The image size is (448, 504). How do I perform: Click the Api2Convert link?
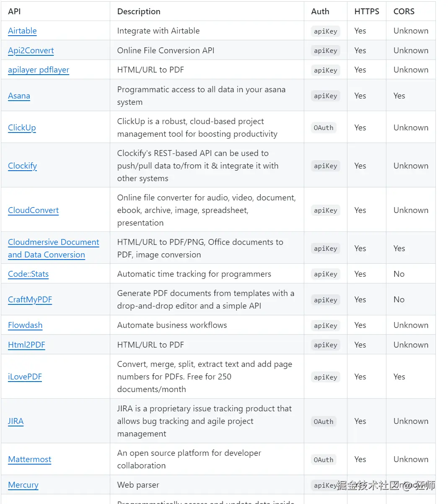(x=31, y=50)
